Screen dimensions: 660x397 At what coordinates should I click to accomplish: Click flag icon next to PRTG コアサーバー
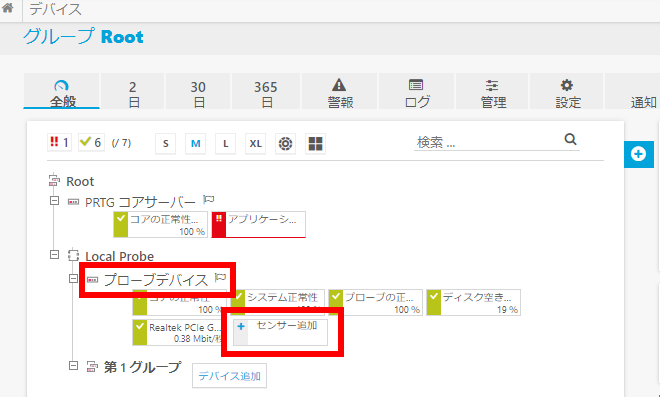click(x=209, y=199)
